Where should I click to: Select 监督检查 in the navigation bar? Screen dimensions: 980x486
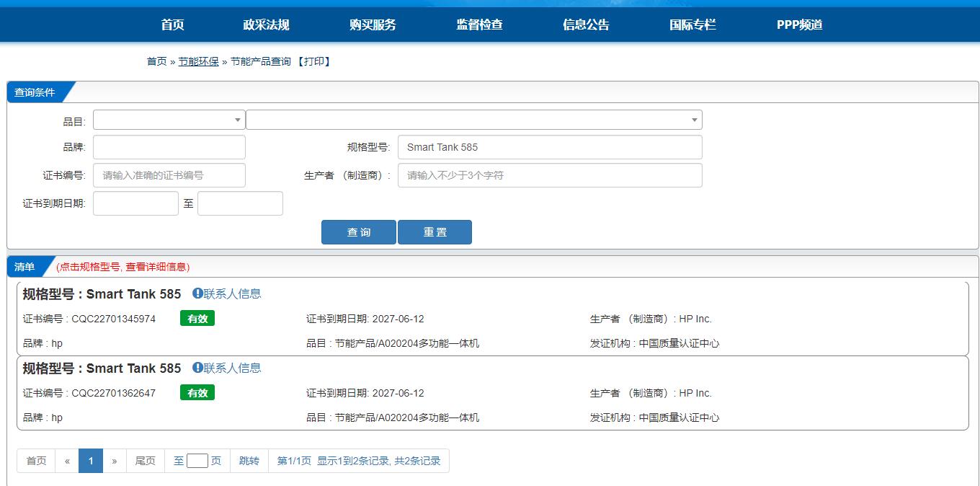pos(479,25)
